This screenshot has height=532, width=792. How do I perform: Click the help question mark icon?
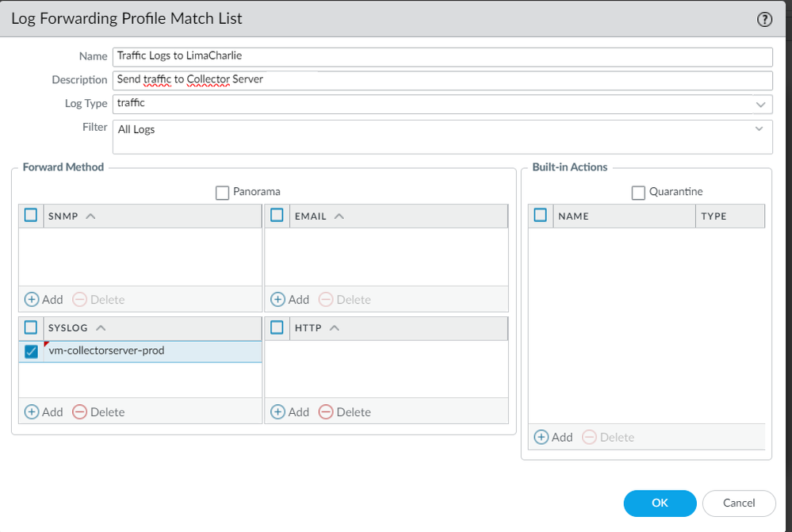tap(765, 21)
